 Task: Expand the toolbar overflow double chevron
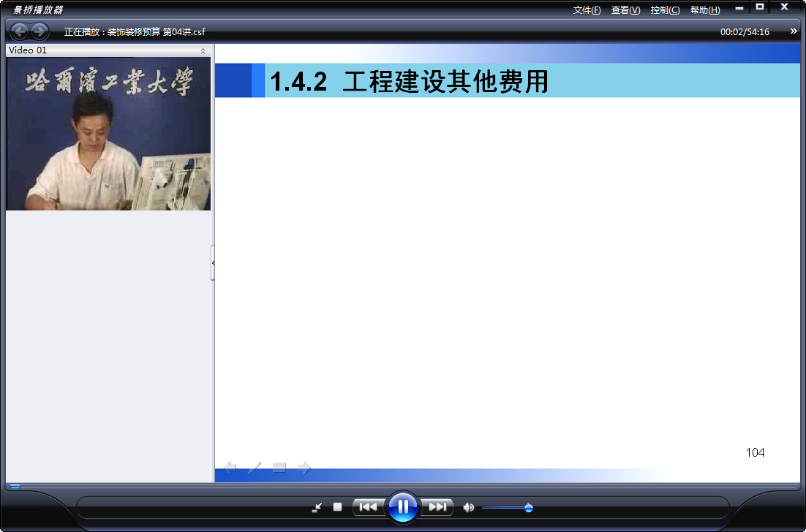click(x=794, y=31)
